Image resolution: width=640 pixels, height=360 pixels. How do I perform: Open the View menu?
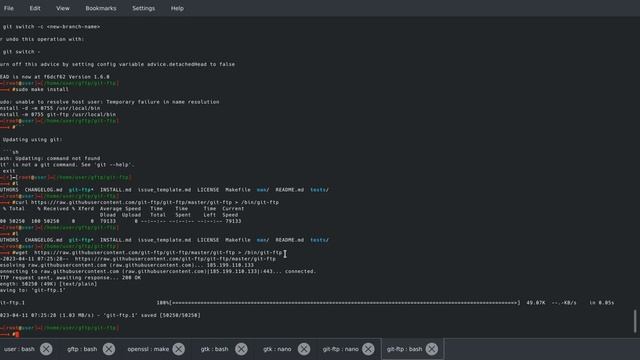pyautogui.click(x=62, y=8)
